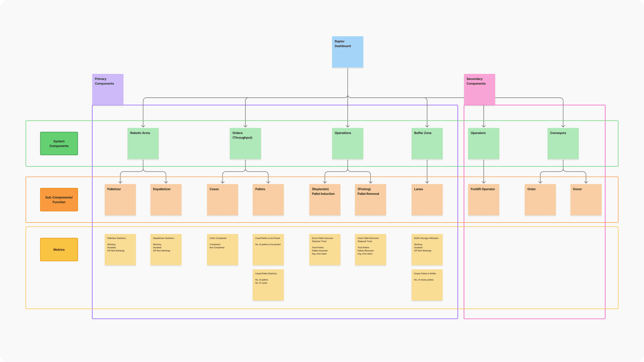Click the (Replenish) Pallet Induction note

click(x=325, y=199)
